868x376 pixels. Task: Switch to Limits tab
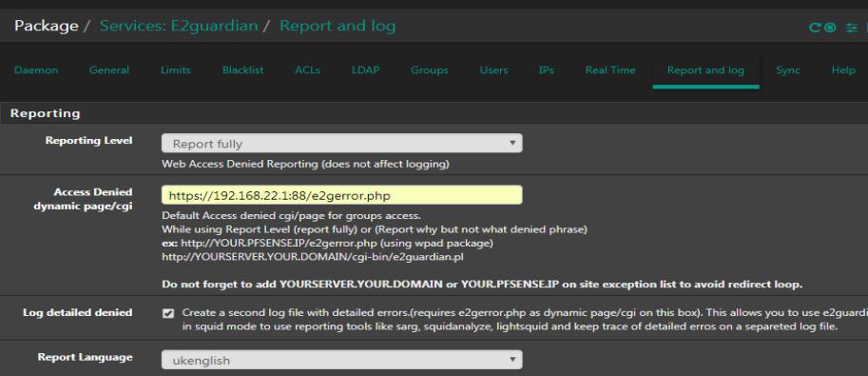[176, 70]
